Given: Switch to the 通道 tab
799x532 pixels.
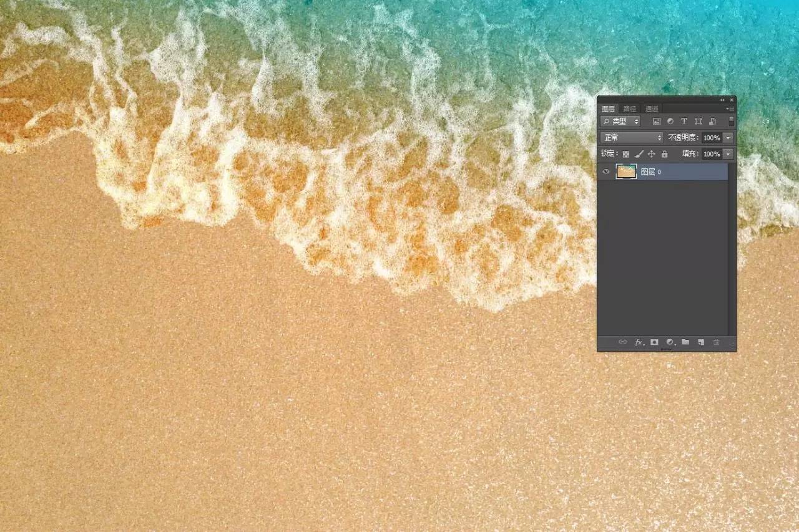Looking at the screenshot, I should click(652, 109).
